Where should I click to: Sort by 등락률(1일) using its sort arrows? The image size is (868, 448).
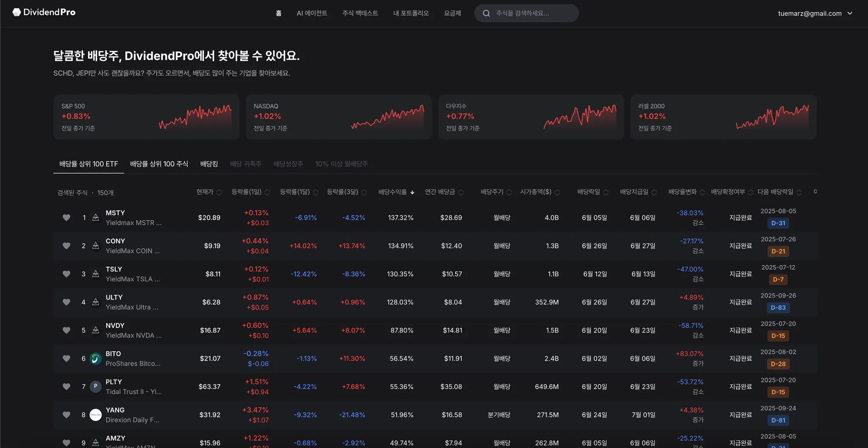[x=267, y=192]
